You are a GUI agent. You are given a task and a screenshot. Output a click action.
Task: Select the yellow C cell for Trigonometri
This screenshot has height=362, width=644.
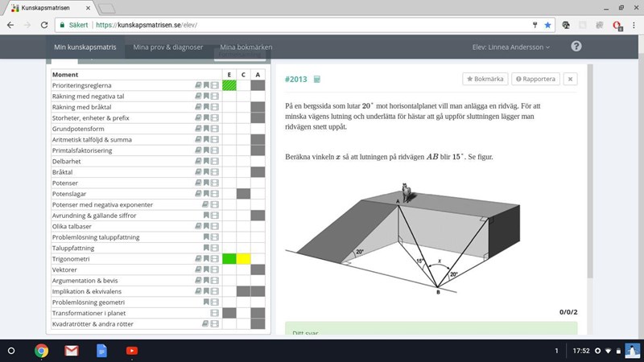click(x=243, y=259)
